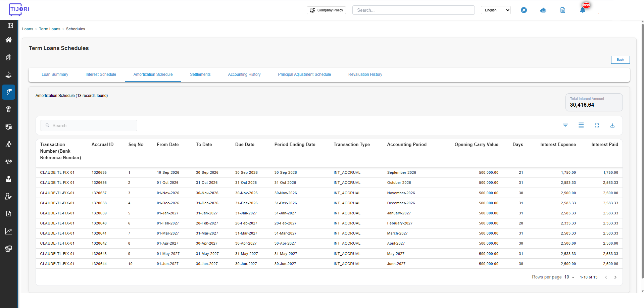The image size is (644, 308).
Task: Open the chart analytics sidebar icon
Action: 9,231
